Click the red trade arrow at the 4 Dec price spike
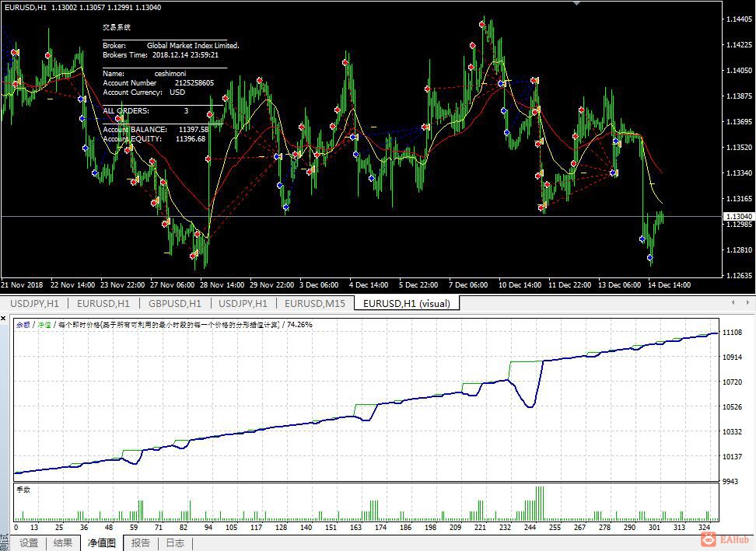 [x=345, y=62]
